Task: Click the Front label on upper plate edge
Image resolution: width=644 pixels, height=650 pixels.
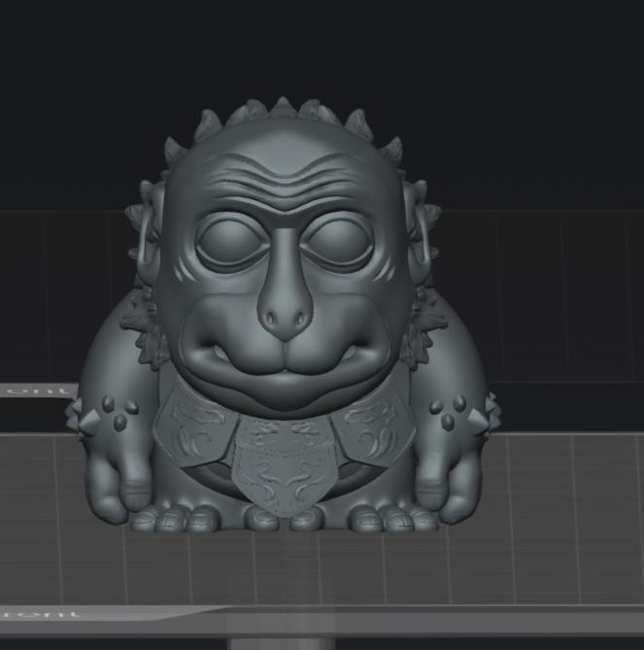Action: [x=35, y=391]
